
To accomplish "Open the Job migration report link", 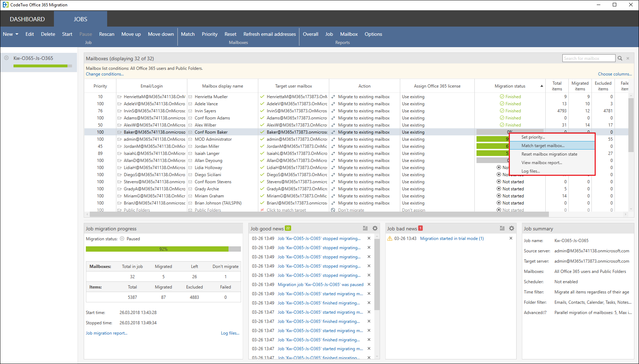I will click(106, 333).
